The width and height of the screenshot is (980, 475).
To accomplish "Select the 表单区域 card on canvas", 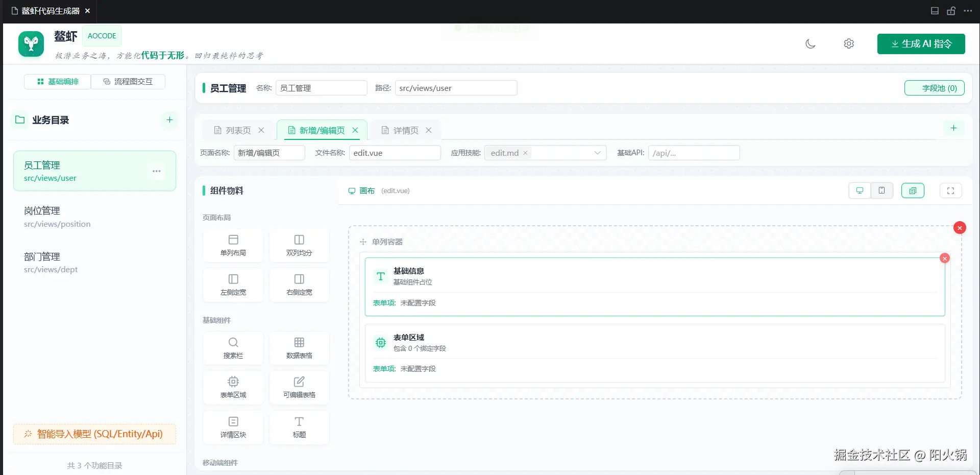I will coord(655,353).
